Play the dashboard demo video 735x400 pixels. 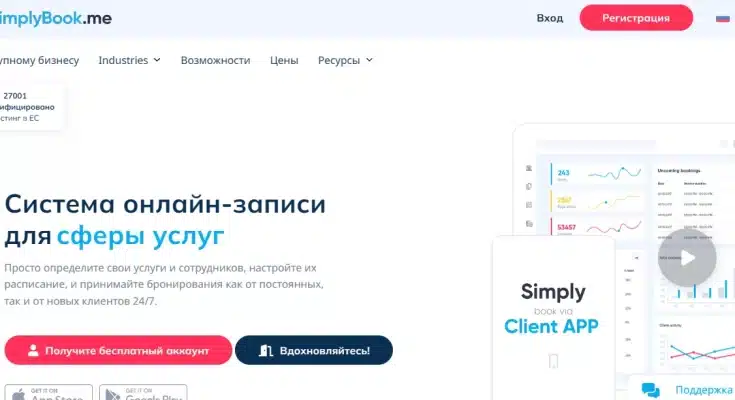687,257
